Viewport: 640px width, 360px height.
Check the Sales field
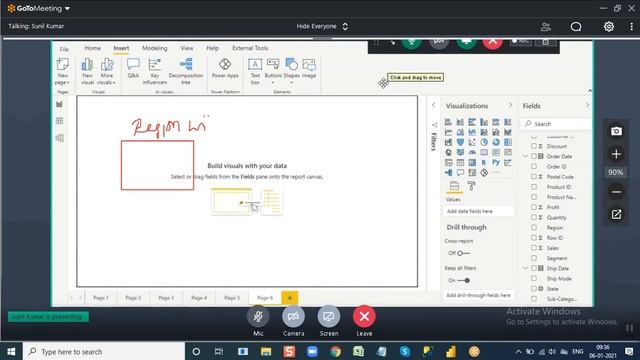(x=534, y=248)
